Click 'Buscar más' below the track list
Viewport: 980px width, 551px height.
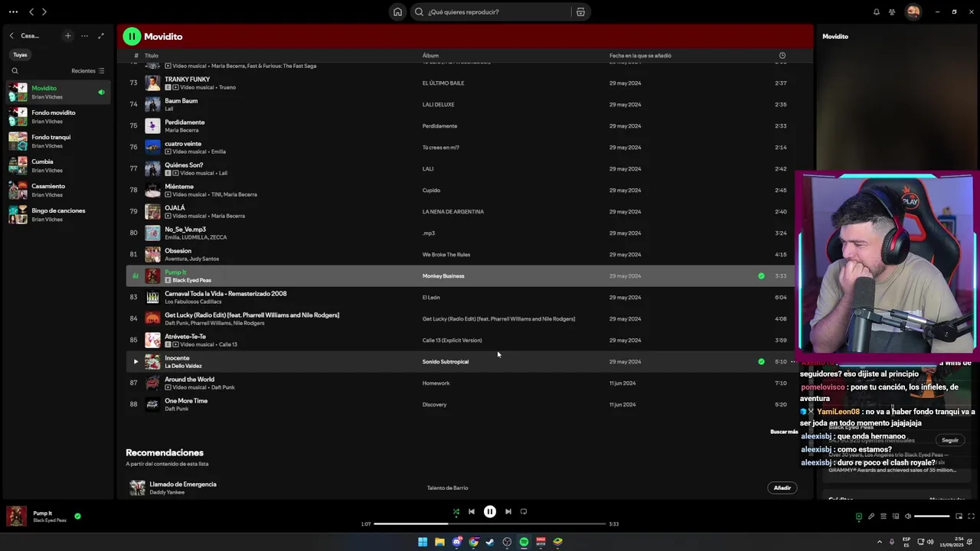pos(783,432)
